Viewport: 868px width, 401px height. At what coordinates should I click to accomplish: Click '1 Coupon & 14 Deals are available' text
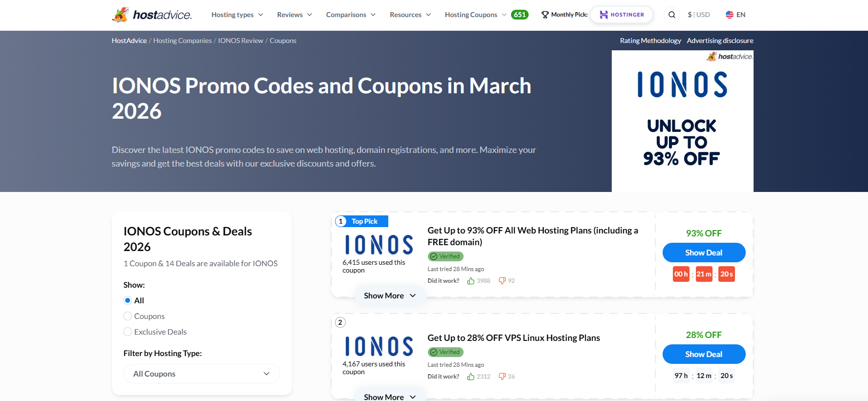pyautogui.click(x=200, y=263)
